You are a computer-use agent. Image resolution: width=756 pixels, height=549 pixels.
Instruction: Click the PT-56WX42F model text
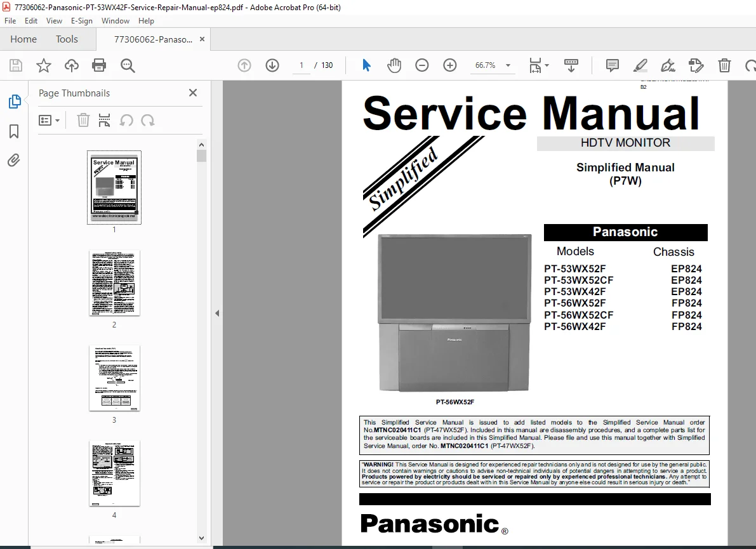coord(574,327)
